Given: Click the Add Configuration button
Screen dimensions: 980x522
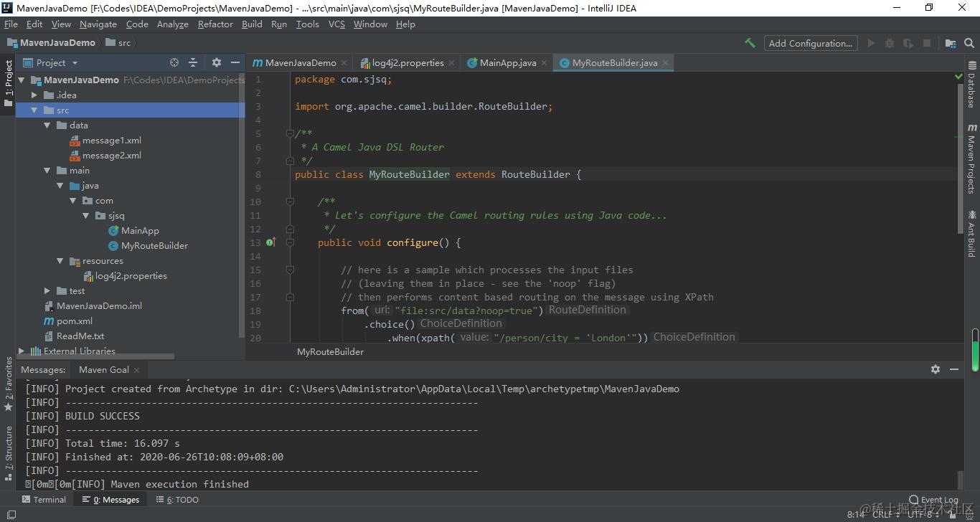Looking at the screenshot, I should [x=811, y=43].
